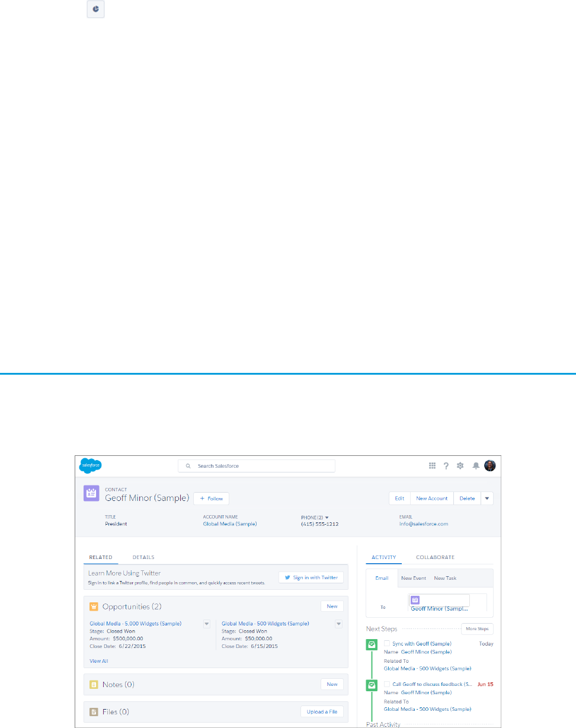Image resolution: width=576 pixels, height=728 pixels.
Task: Open the Help question mark icon
Action: pos(446,466)
